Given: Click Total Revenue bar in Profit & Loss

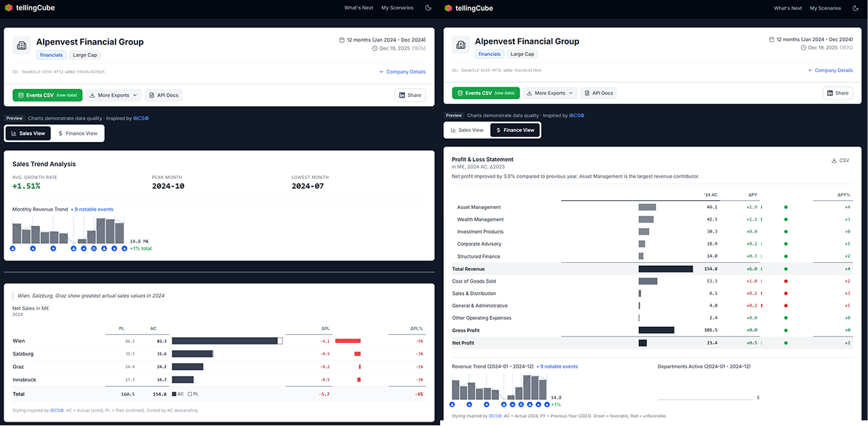Looking at the screenshot, I should [x=666, y=269].
